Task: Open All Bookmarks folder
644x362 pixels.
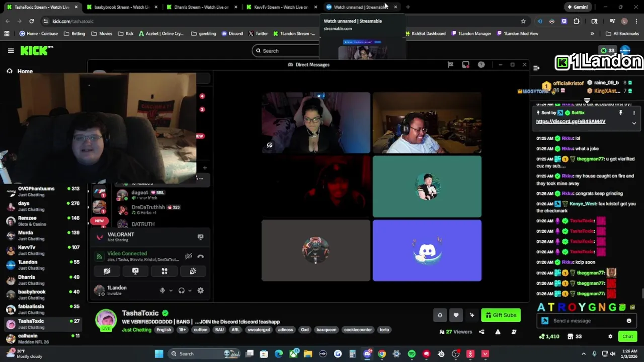Action: pos(622,33)
